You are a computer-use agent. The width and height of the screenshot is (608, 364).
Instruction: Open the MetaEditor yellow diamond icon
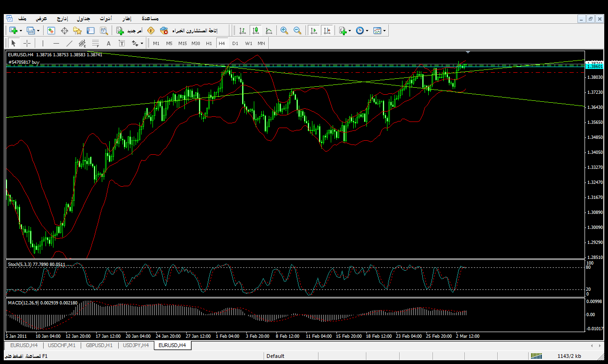151,30
